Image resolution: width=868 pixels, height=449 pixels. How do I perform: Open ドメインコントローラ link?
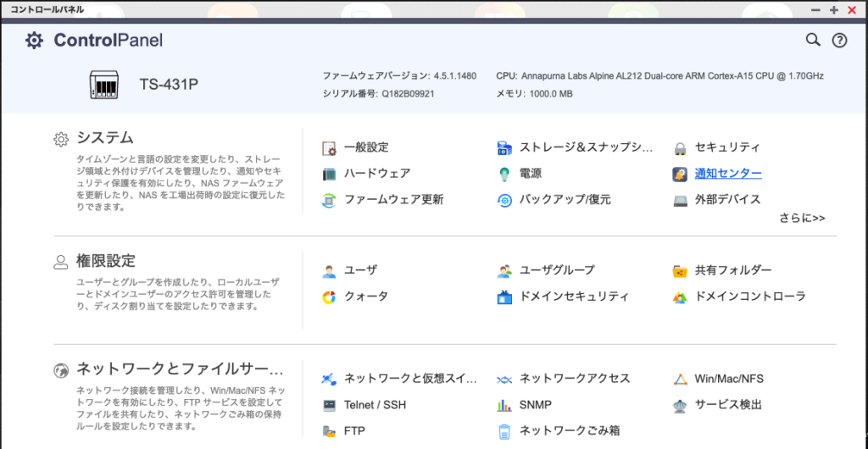(749, 297)
